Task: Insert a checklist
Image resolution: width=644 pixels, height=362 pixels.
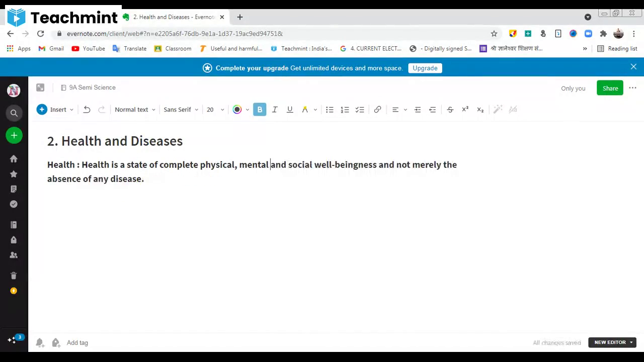Action: (x=360, y=109)
